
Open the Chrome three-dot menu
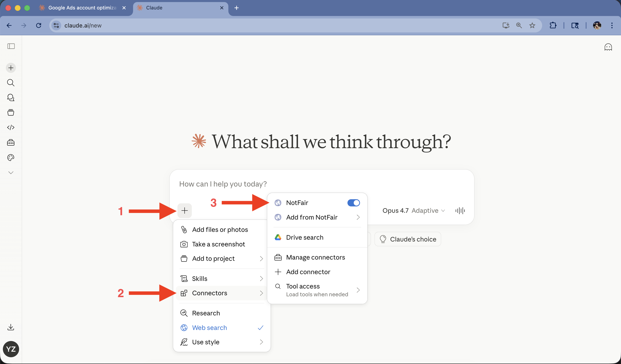[x=612, y=25]
